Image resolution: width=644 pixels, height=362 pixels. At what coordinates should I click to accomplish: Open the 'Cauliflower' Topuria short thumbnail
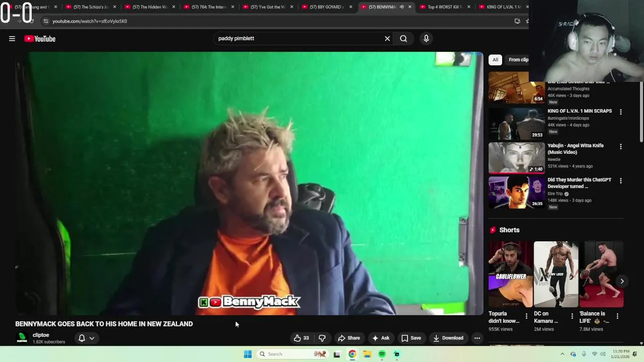510,274
